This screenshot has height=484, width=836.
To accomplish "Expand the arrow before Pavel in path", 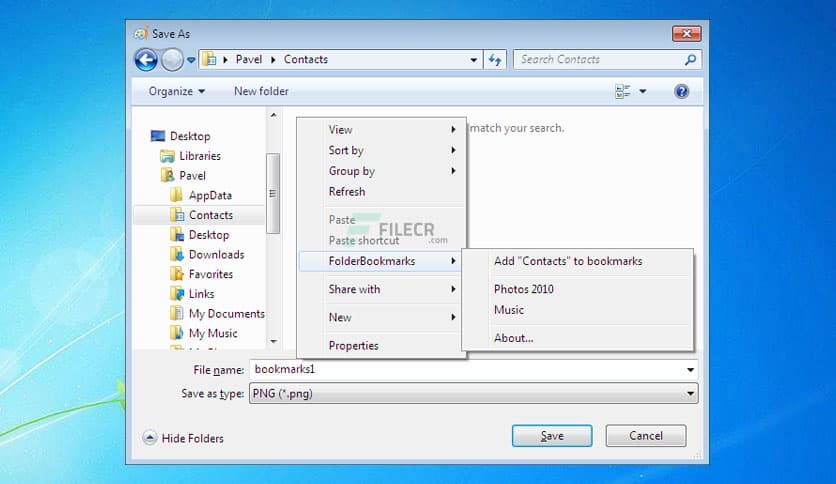I will tap(226, 60).
